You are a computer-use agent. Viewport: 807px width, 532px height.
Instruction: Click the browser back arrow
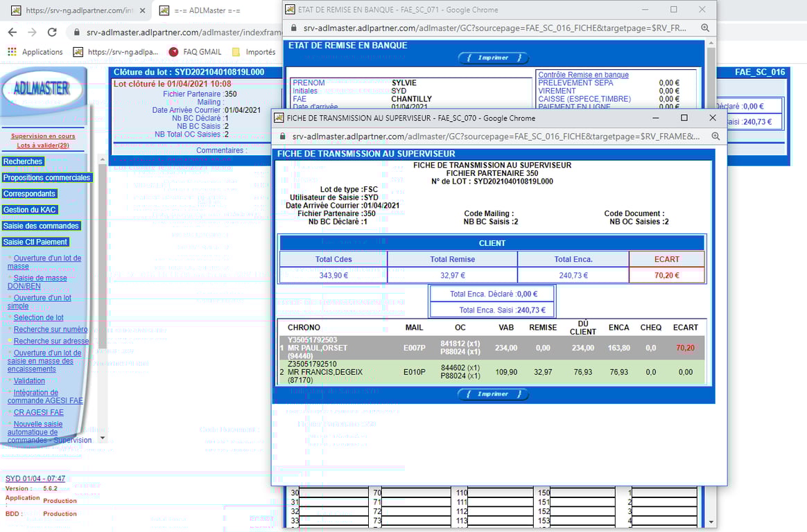(12, 33)
